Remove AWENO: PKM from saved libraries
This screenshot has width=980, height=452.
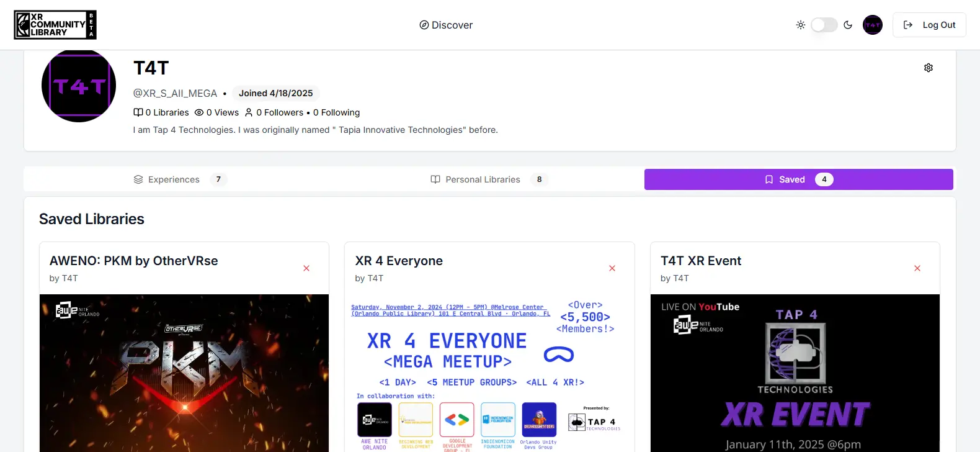click(306, 268)
